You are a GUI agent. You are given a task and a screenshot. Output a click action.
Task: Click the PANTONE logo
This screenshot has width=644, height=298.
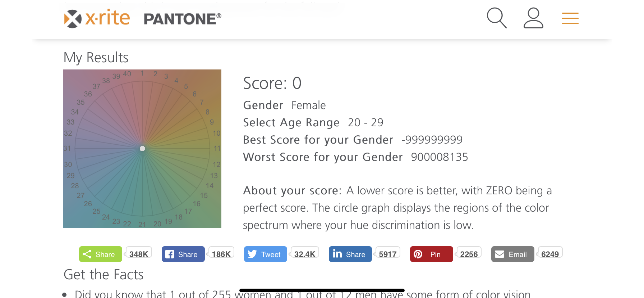[183, 19]
